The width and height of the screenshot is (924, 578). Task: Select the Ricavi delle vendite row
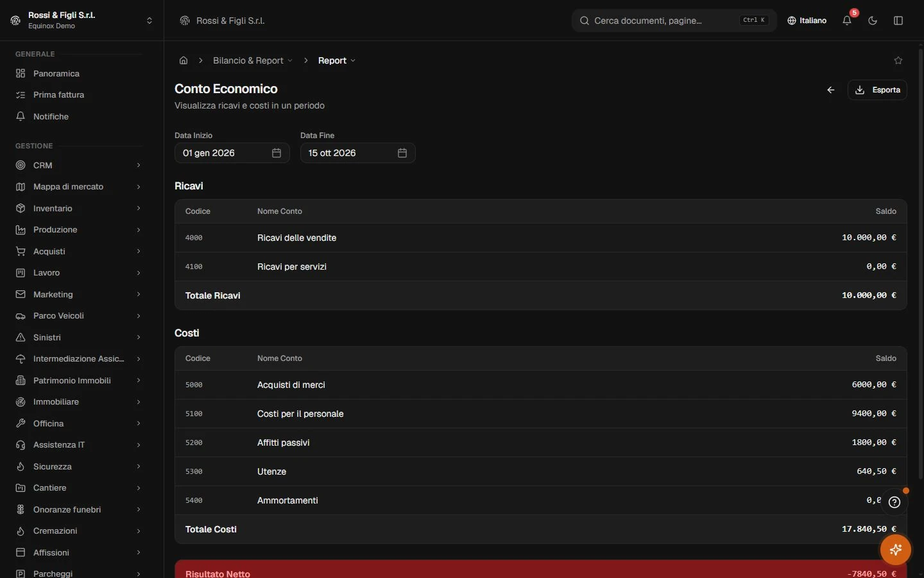click(x=541, y=238)
